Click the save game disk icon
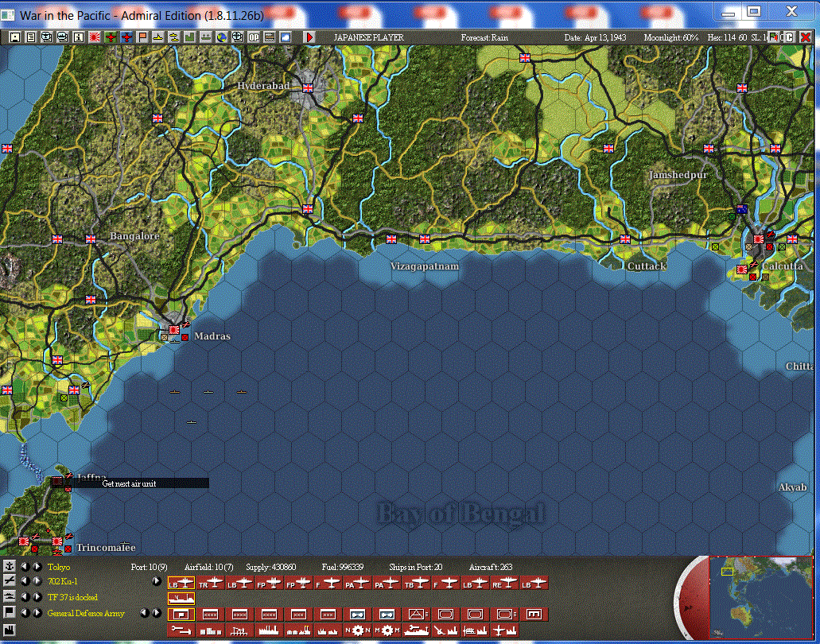The image size is (820, 644). [14, 37]
